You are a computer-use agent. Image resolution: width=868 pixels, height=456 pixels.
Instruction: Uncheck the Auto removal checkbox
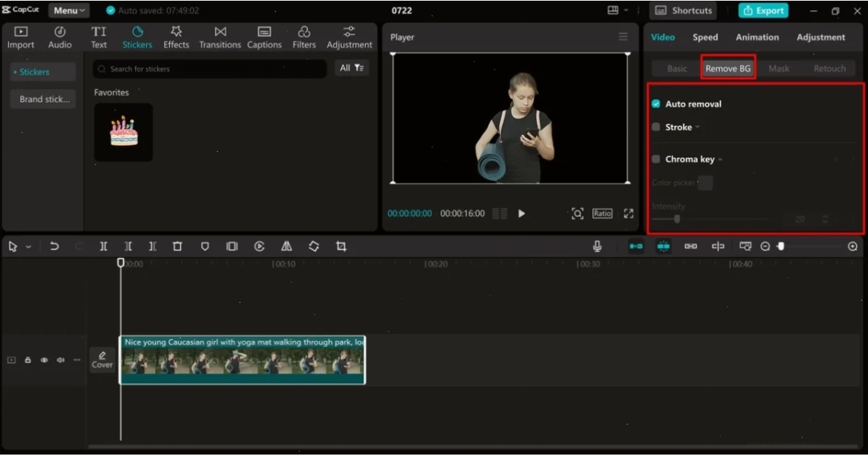point(656,104)
